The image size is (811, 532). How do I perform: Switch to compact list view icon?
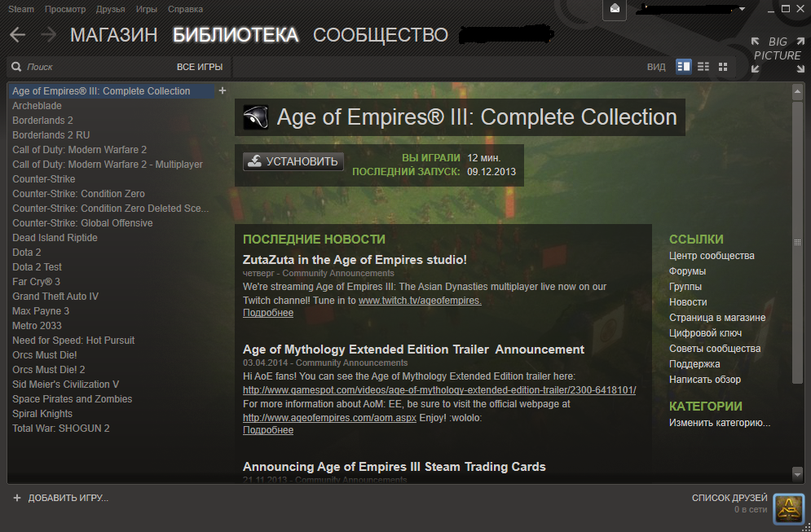(703, 67)
